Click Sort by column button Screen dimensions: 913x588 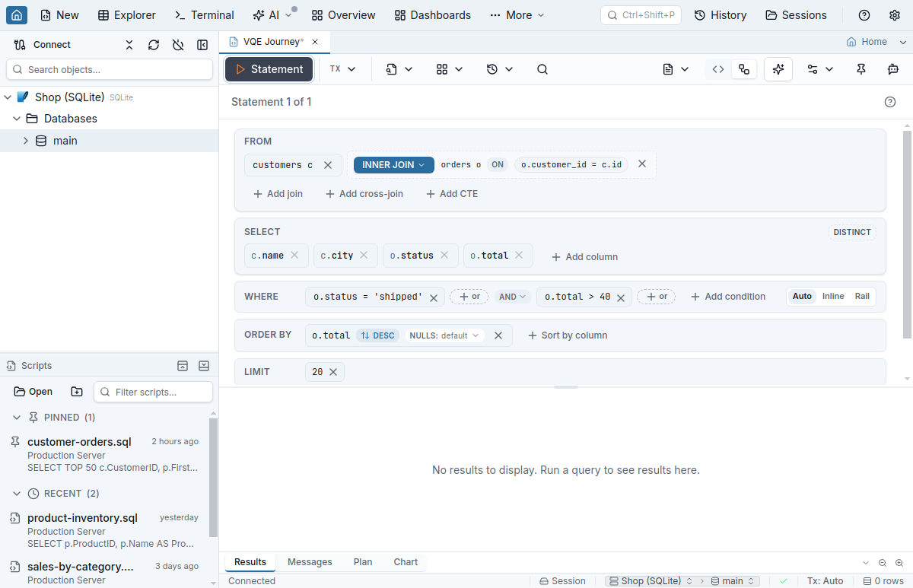[568, 335]
